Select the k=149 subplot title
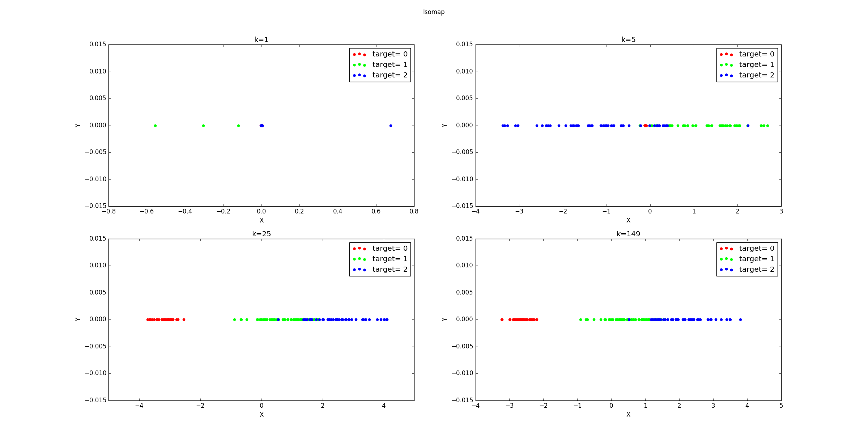 [x=628, y=233]
